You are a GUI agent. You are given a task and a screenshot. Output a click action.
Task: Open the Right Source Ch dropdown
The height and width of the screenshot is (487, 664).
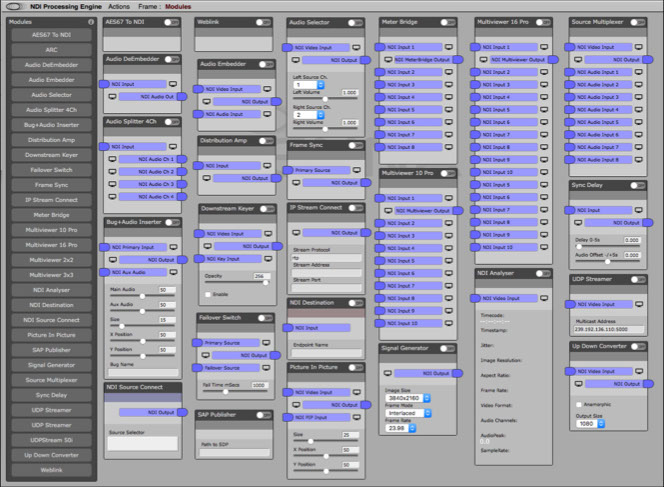point(309,115)
